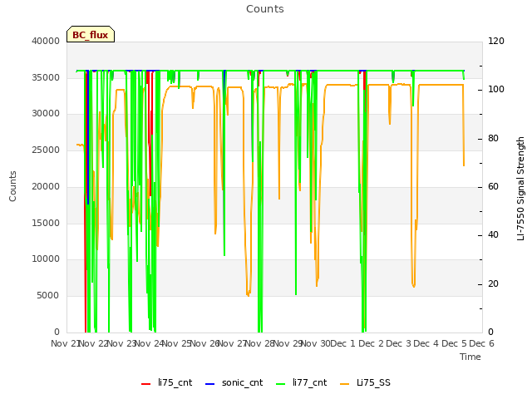Click the Dec 1 date label
This screenshot has height=399, width=532.
pos(343,343)
